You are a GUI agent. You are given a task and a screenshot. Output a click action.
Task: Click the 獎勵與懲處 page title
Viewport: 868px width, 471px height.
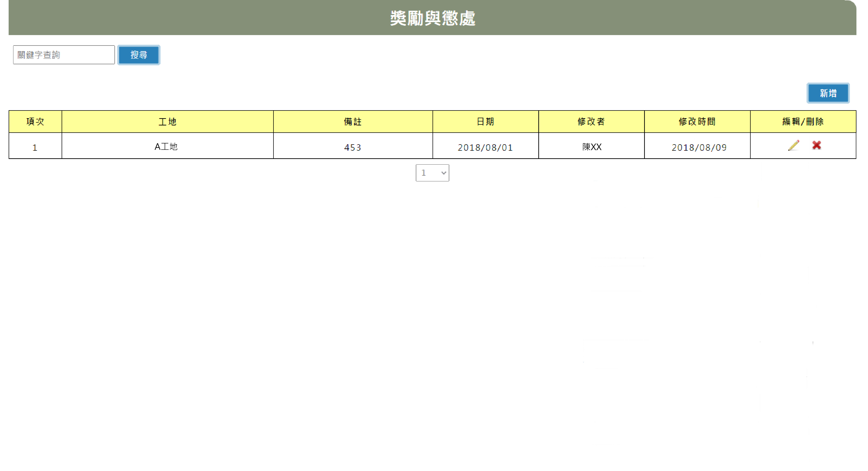click(433, 18)
